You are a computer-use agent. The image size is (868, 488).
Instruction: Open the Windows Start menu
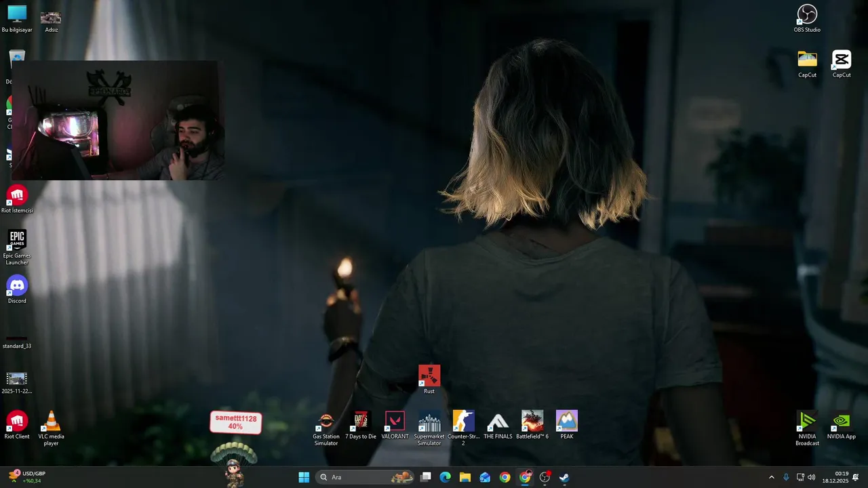(304, 477)
